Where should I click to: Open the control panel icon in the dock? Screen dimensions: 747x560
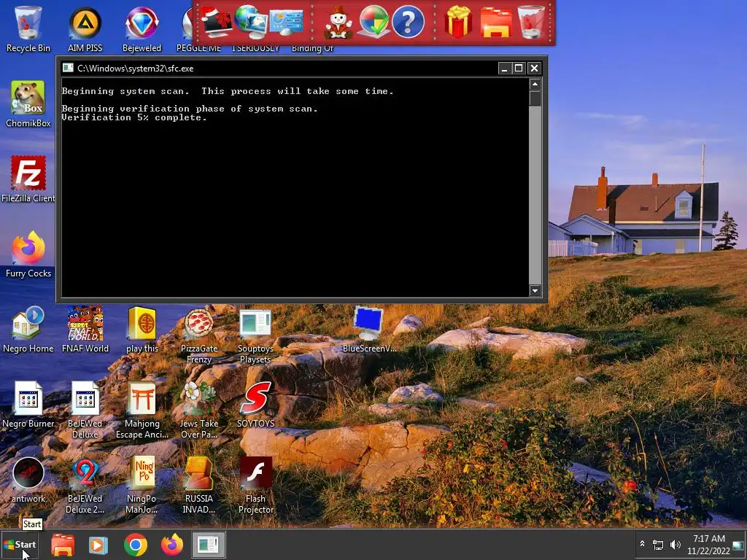[x=286, y=23]
